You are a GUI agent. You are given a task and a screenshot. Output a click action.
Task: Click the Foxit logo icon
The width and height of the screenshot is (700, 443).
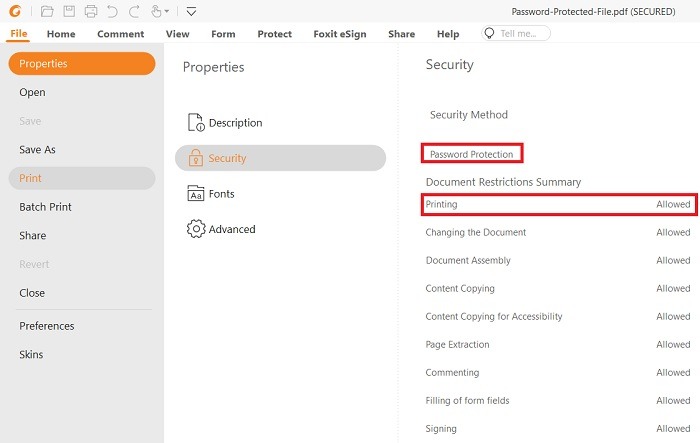[x=15, y=11]
